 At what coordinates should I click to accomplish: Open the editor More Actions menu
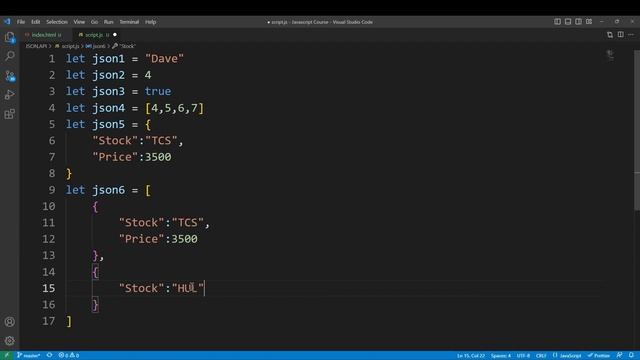tap(631, 35)
